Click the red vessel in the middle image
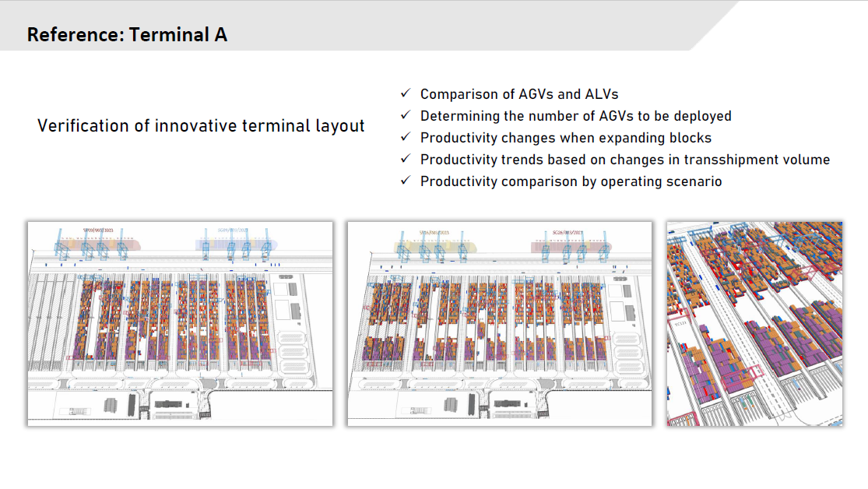Image resolution: width=868 pixels, height=489 pixels. [571, 246]
